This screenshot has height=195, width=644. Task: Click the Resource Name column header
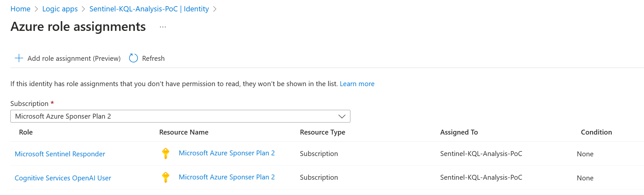(184, 132)
